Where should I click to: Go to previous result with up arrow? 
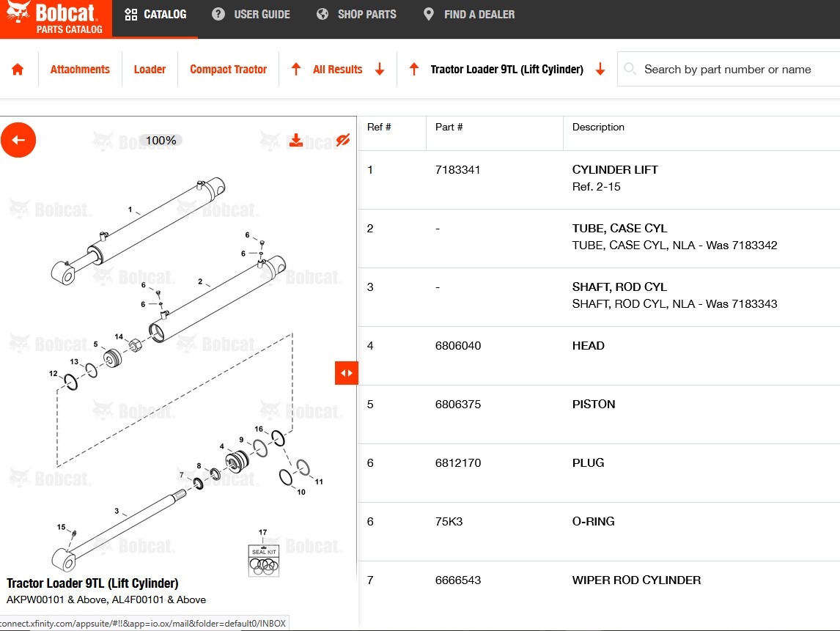pyautogui.click(x=295, y=69)
